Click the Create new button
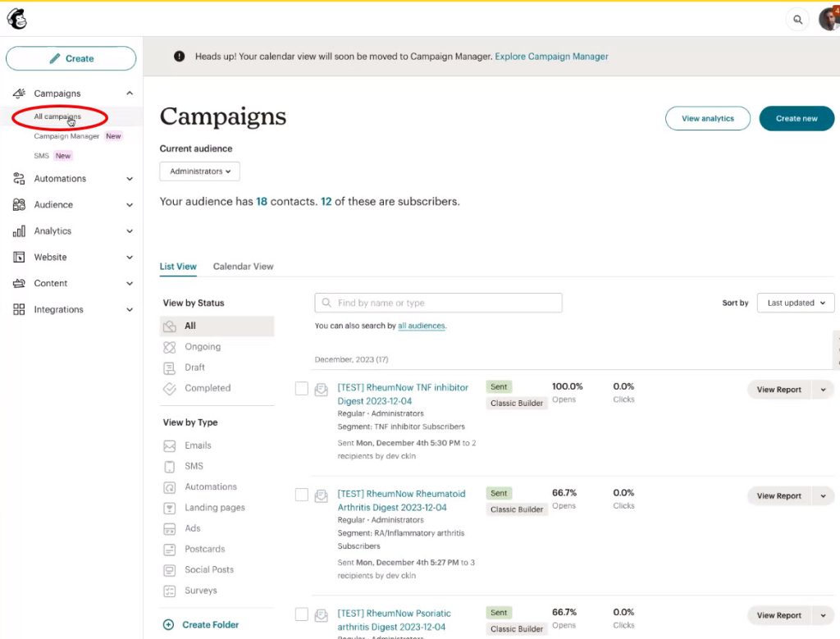The height and width of the screenshot is (639, 840). point(796,119)
